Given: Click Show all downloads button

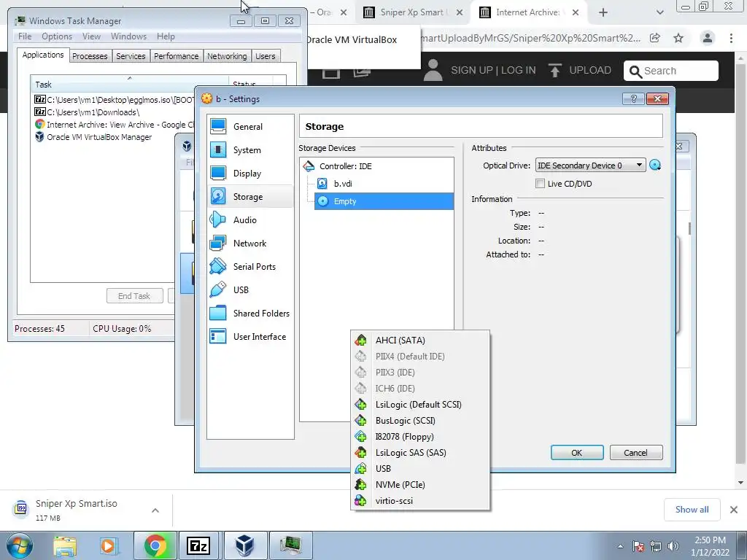Looking at the screenshot, I should click(x=692, y=510).
